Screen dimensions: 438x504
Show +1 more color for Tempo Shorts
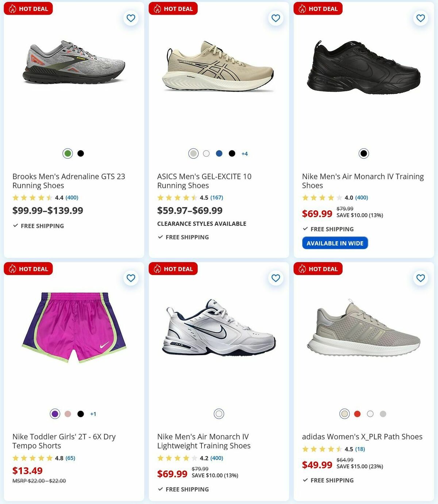tap(93, 414)
